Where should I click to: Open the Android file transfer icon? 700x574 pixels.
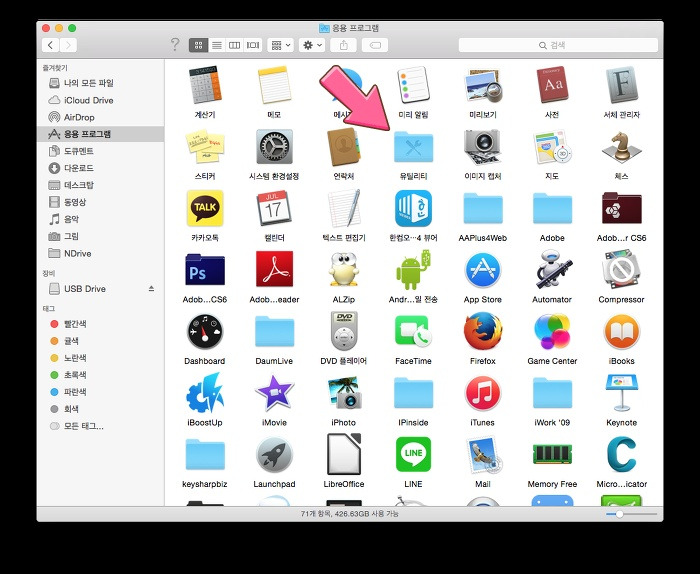(413, 270)
